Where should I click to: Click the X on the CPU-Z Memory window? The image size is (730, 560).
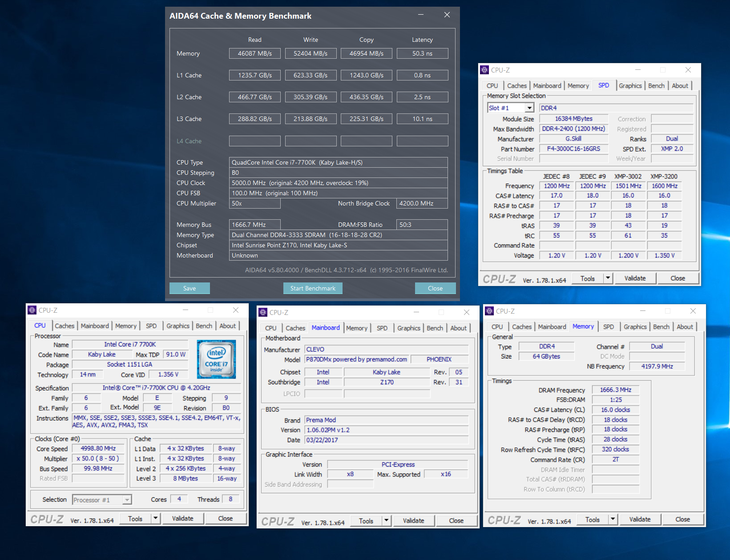pos(693,311)
